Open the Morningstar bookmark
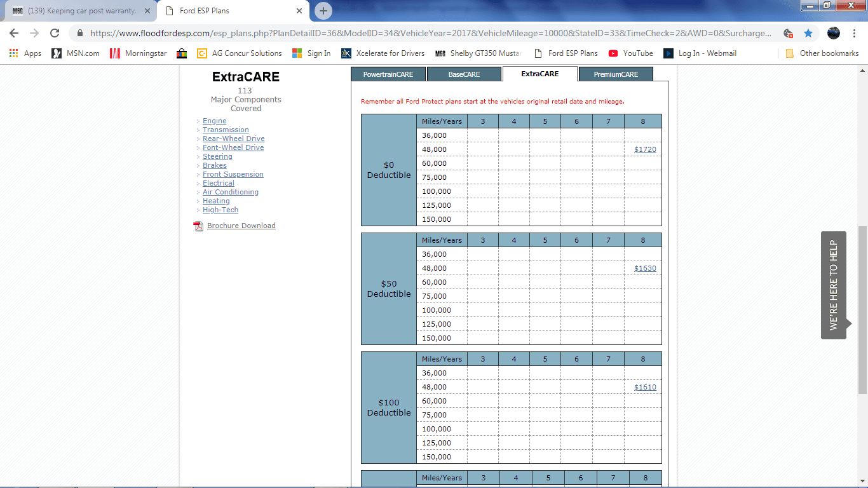Viewport: 868px width, 488px height. point(138,53)
